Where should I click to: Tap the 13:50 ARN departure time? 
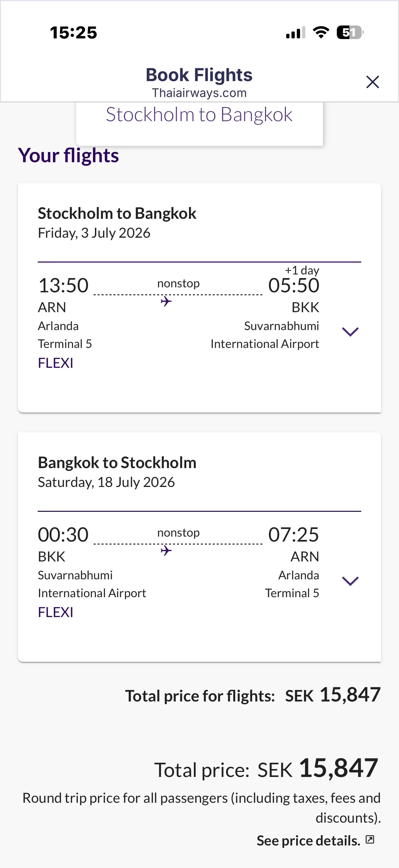point(63,285)
